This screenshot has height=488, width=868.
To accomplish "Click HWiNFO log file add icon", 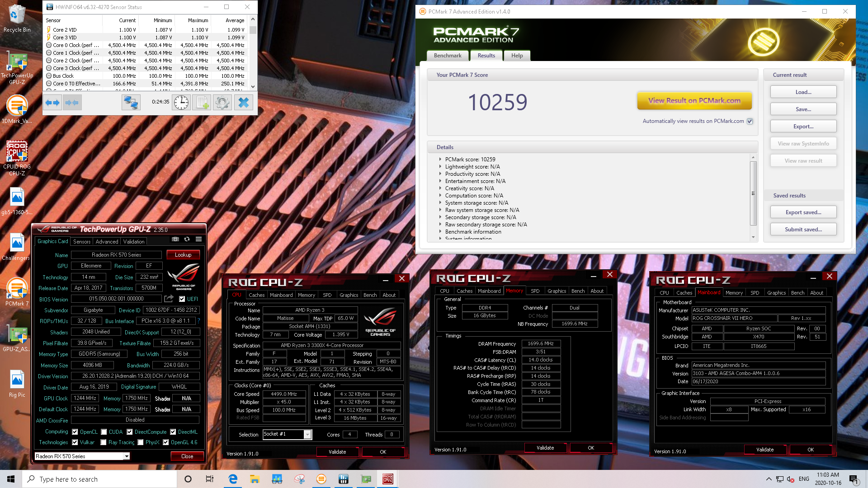I will (202, 103).
